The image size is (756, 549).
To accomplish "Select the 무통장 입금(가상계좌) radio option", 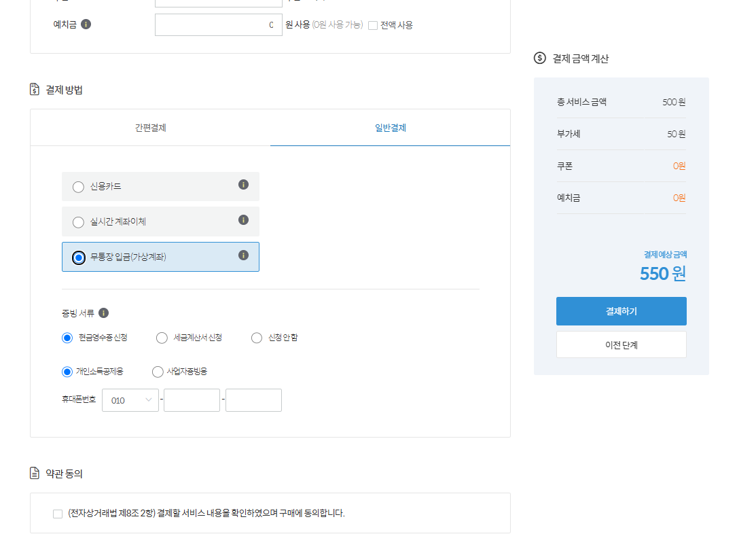I will (79, 258).
